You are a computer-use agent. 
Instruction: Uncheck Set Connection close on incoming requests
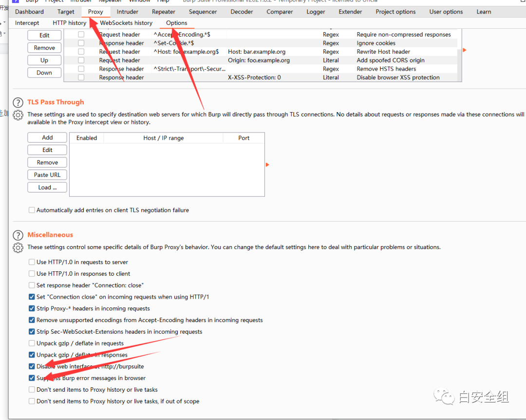click(32, 297)
